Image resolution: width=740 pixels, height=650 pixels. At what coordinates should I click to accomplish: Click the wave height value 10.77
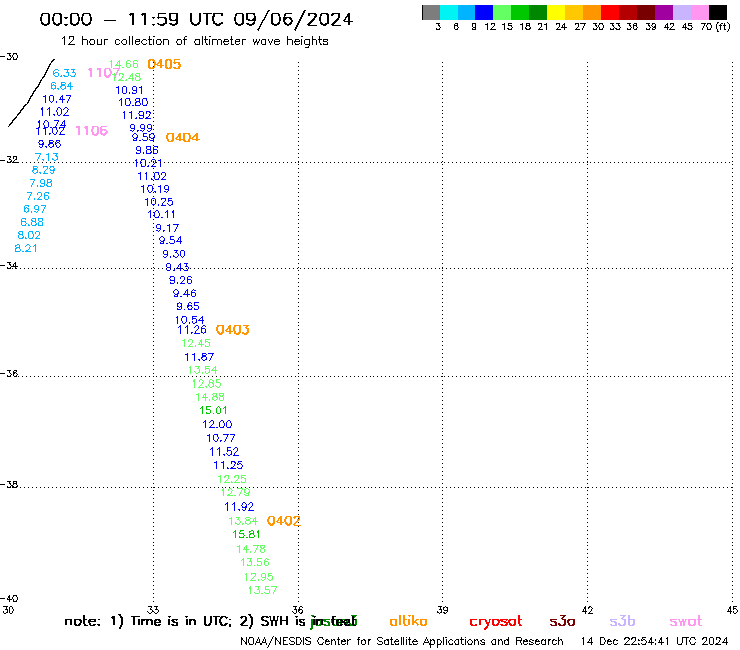point(221,438)
